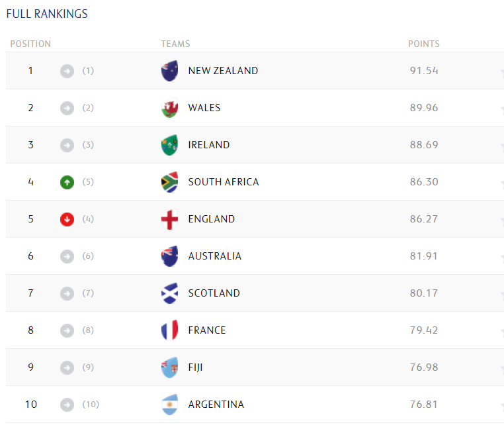The width and height of the screenshot is (504, 433).
Task: Click Argentina's light blue flag icon
Action: 170,405
